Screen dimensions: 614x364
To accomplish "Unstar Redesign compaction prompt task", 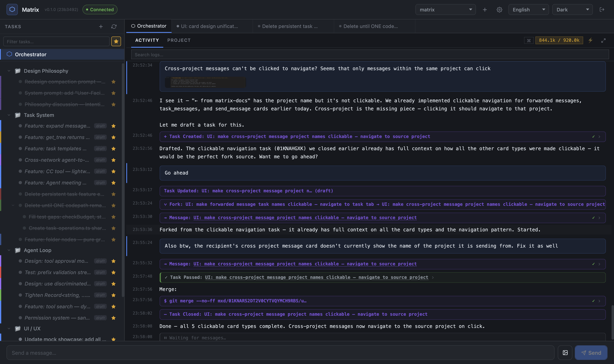I will pos(113,82).
